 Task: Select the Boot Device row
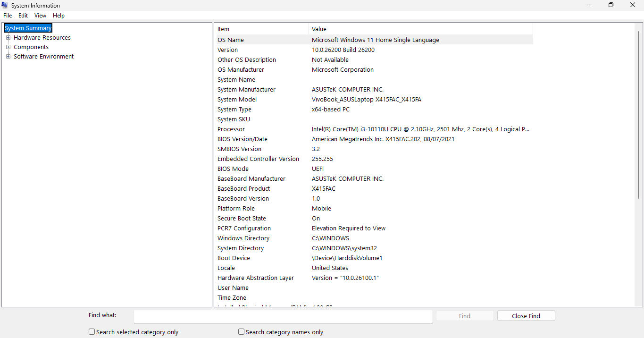pyautogui.click(x=375, y=258)
